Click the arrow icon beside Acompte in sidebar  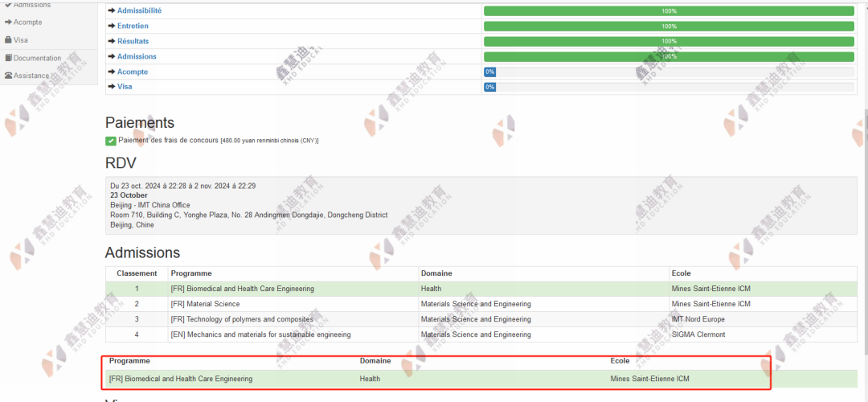pyautogui.click(x=8, y=23)
